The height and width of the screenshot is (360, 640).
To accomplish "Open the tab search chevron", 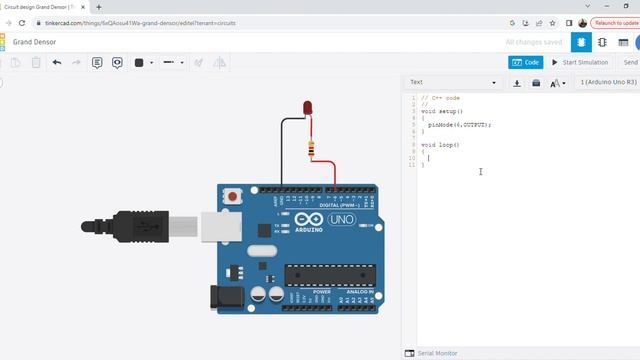I will (587, 6).
